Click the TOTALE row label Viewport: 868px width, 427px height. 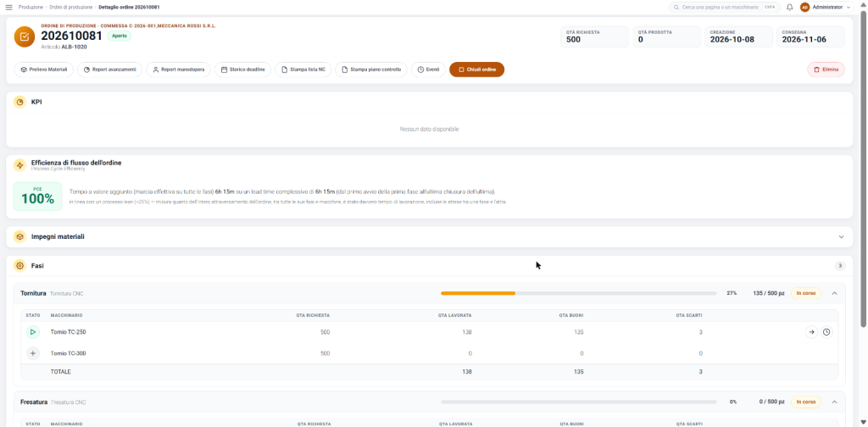[x=61, y=372]
